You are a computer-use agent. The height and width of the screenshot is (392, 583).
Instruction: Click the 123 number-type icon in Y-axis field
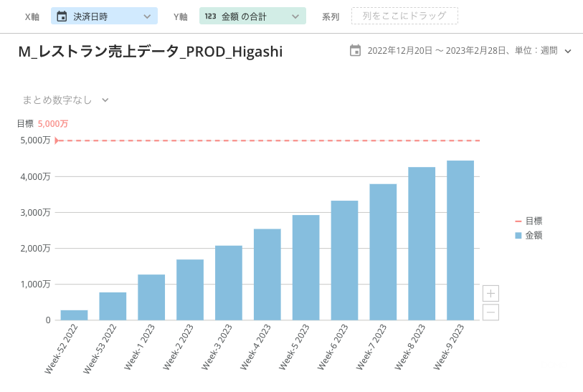click(210, 16)
